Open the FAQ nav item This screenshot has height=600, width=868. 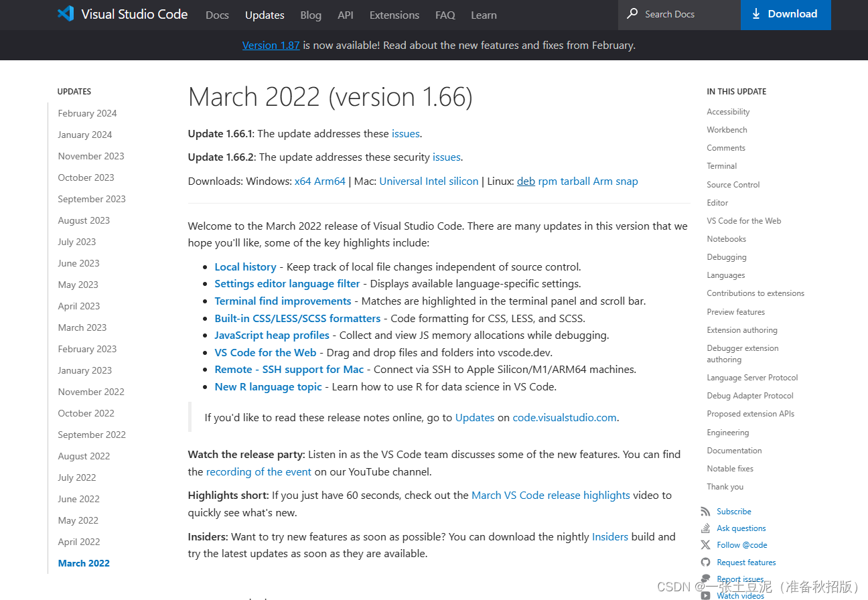pyautogui.click(x=445, y=15)
